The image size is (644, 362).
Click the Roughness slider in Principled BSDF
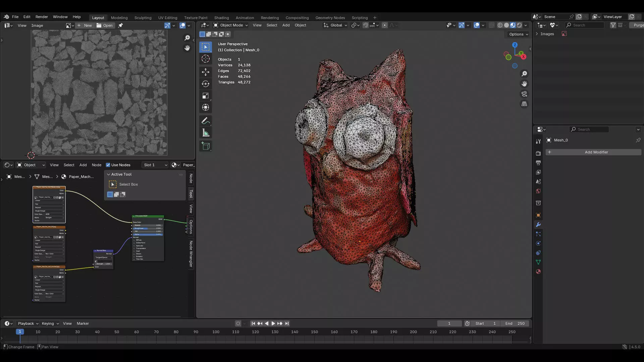click(x=148, y=228)
